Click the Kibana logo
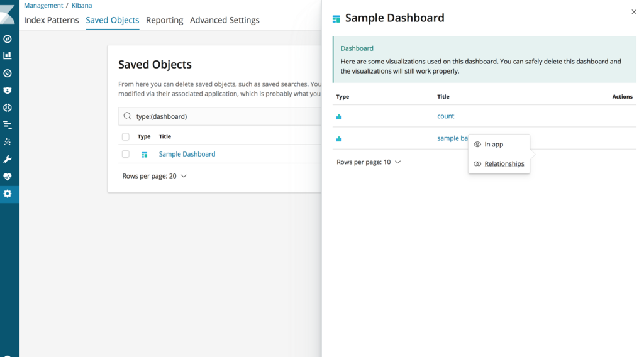This screenshot has height=357, width=644. (8, 14)
